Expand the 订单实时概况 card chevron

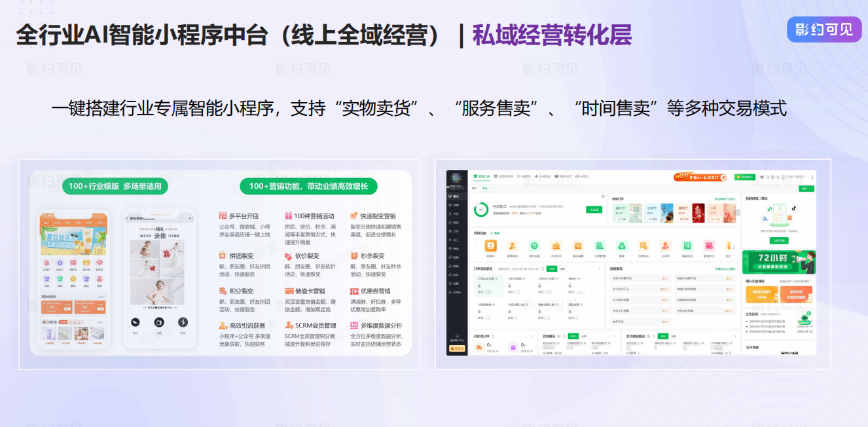600,269
